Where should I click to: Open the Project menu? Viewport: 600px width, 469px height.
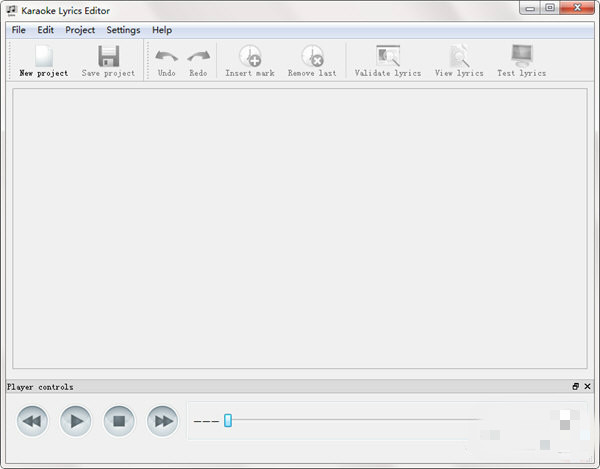tap(80, 30)
